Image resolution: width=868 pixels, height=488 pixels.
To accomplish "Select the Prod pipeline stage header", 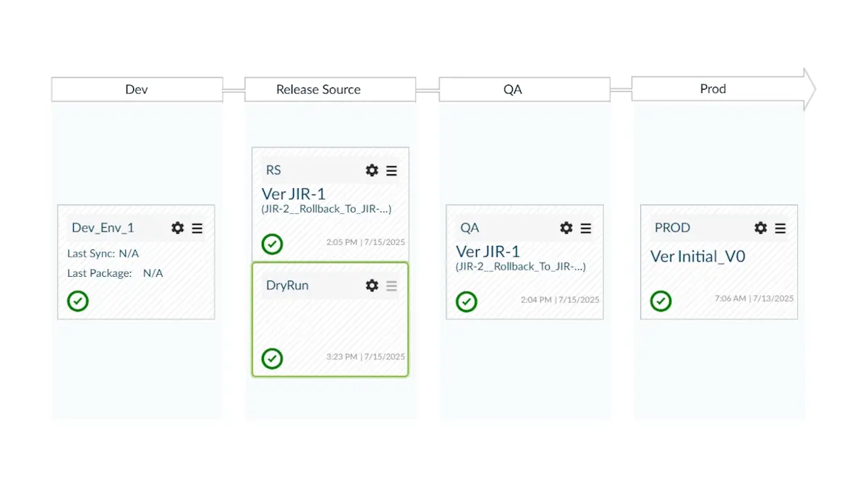I will tap(712, 88).
